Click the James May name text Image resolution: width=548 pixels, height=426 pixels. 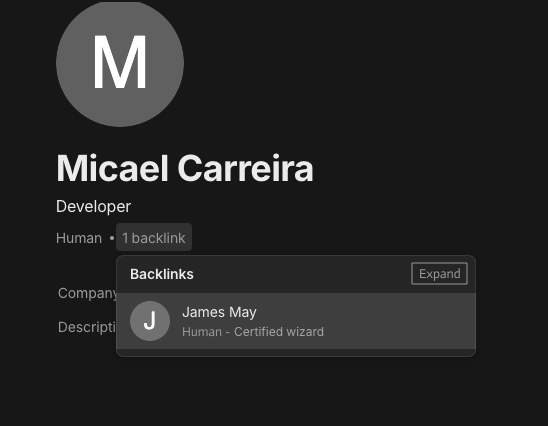pyautogui.click(x=219, y=312)
